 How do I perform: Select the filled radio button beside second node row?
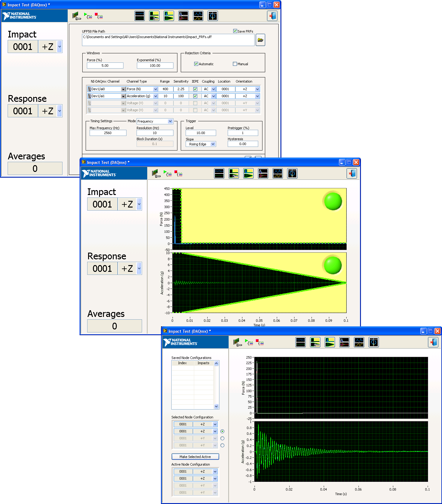tap(222, 431)
